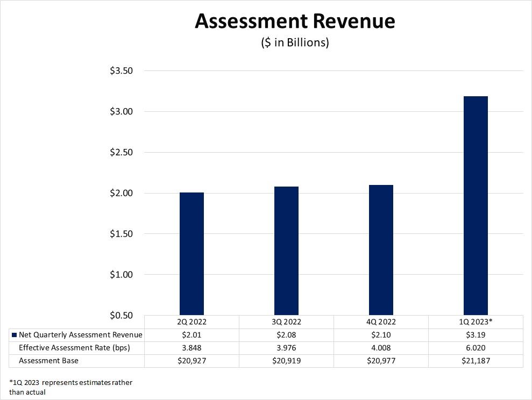The height and width of the screenshot is (400, 532).
Task: Select the $21,187 assessment base cell
Action: [476, 361]
